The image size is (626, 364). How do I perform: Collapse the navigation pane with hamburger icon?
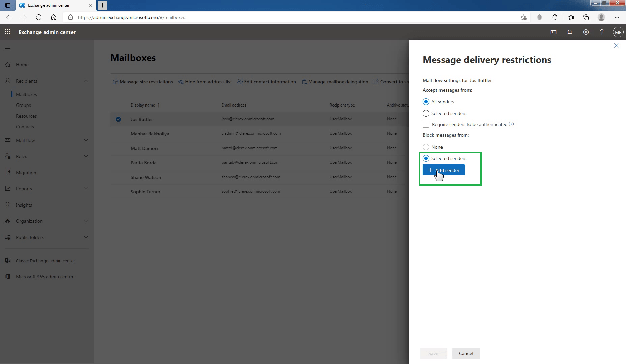pos(8,48)
